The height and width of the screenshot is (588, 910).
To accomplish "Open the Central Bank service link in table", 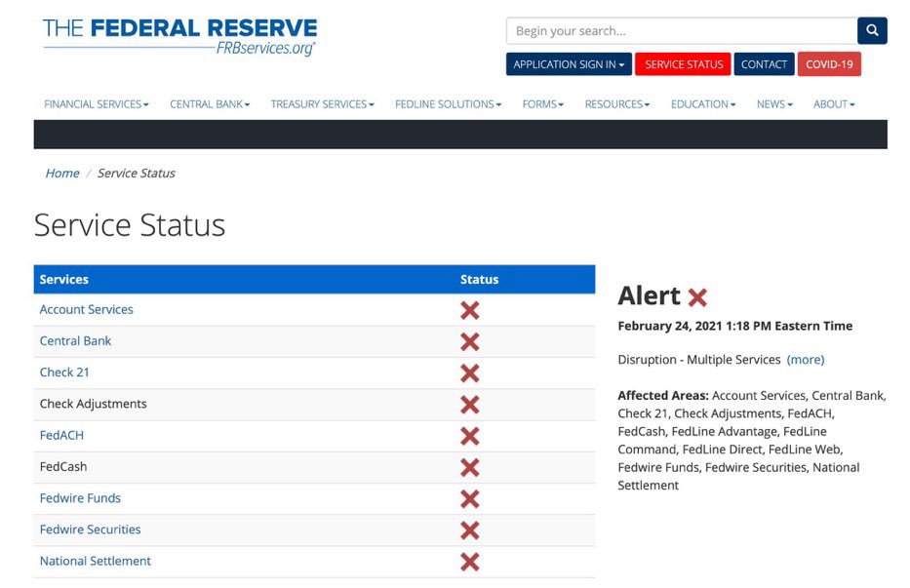I will [x=75, y=340].
